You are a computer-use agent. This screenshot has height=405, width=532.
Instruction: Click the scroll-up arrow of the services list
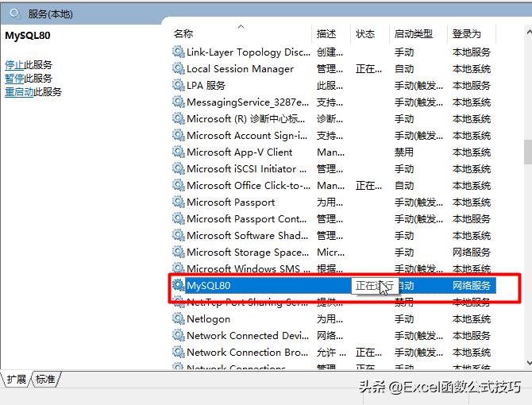[x=529, y=33]
